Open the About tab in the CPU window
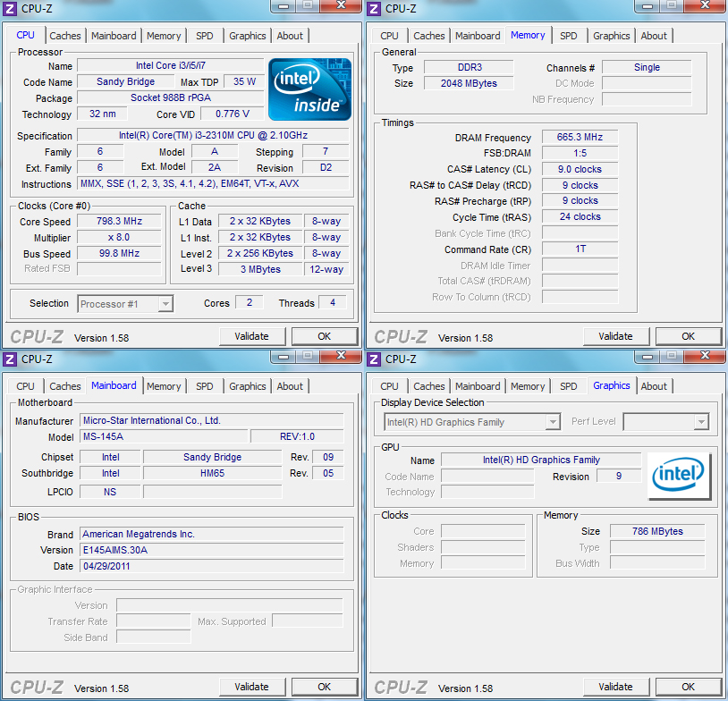The width and height of the screenshot is (728, 701). (x=290, y=36)
